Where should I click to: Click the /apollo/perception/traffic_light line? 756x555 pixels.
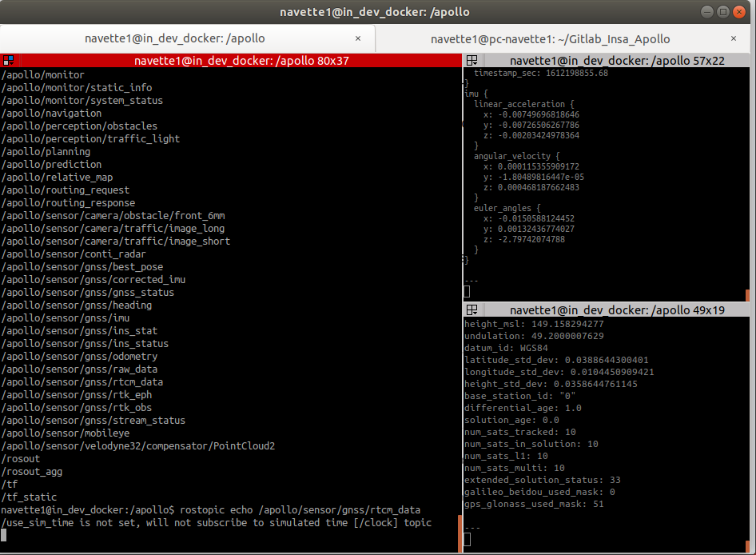90,139
